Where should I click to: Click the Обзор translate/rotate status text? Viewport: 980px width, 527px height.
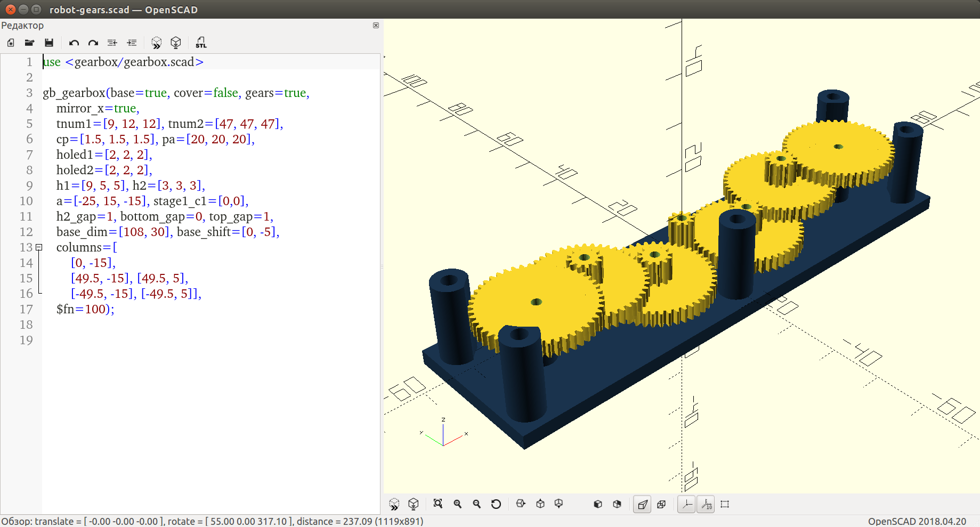(x=212, y=521)
